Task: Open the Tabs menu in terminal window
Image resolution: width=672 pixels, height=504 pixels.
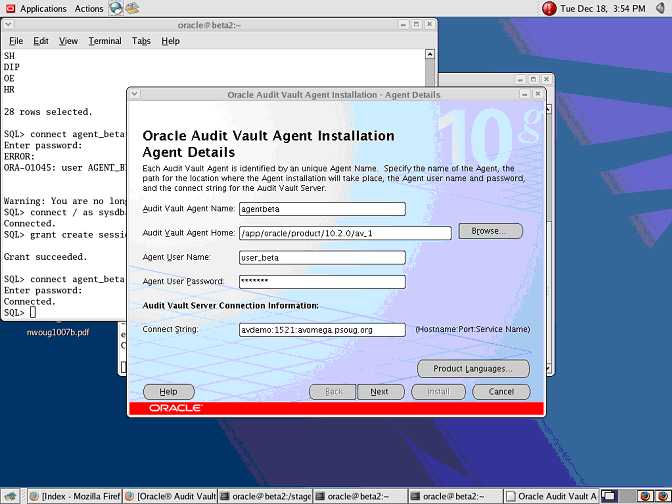Action: click(141, 41)
